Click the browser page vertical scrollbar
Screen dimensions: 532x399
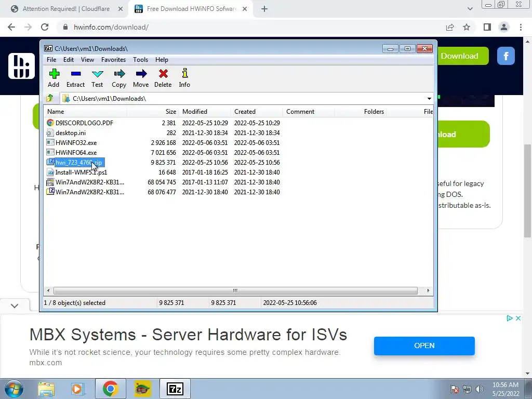[527, 191]
